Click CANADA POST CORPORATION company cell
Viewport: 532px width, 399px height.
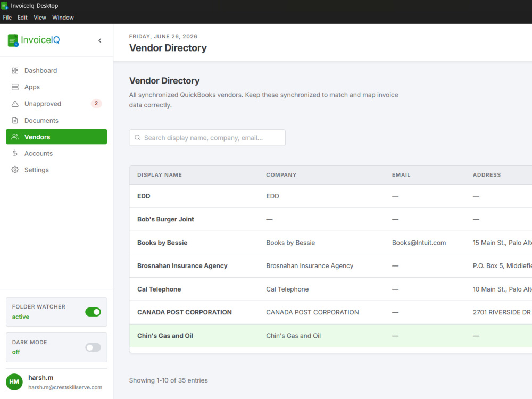tap(312, 312)
